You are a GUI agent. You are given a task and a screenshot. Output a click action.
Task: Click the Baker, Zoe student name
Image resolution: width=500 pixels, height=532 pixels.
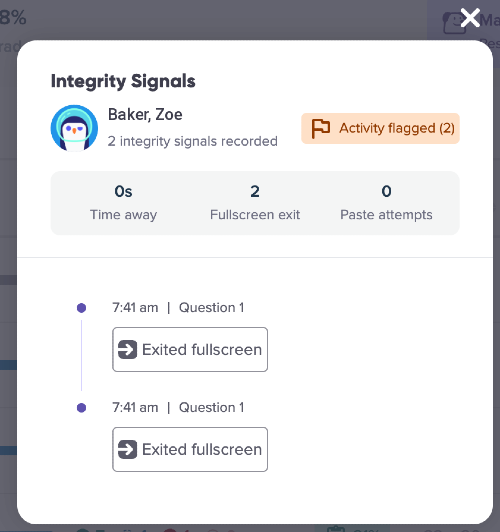point(145,115)
